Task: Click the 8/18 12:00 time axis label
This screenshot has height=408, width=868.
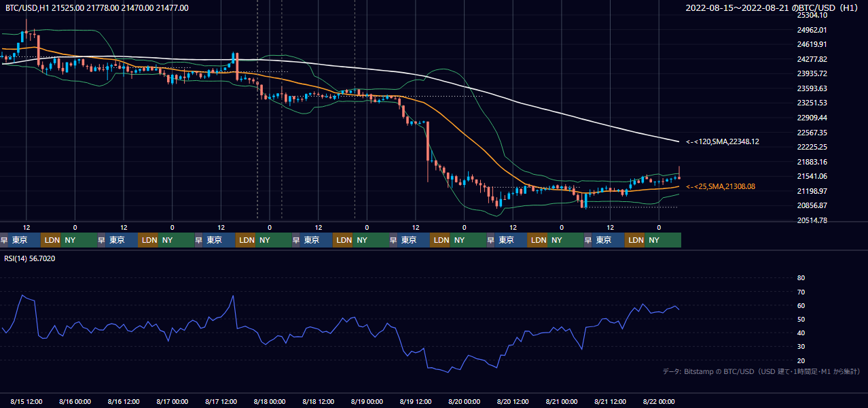Action: tap(319, 401)
